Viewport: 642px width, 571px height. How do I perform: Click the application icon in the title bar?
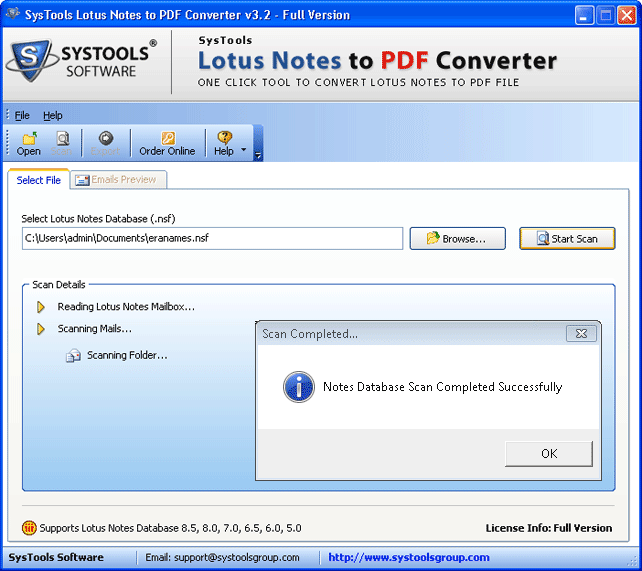[13, 14]
